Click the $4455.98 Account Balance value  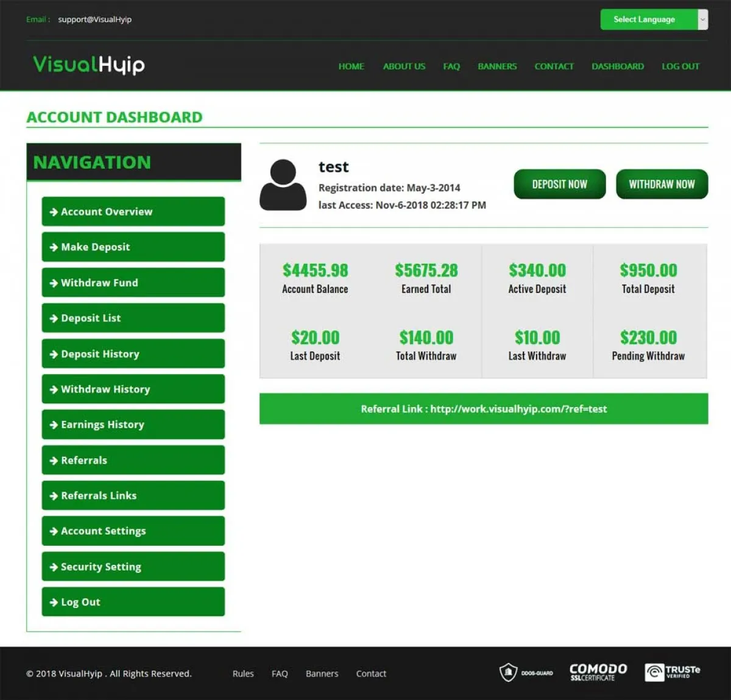315,270
